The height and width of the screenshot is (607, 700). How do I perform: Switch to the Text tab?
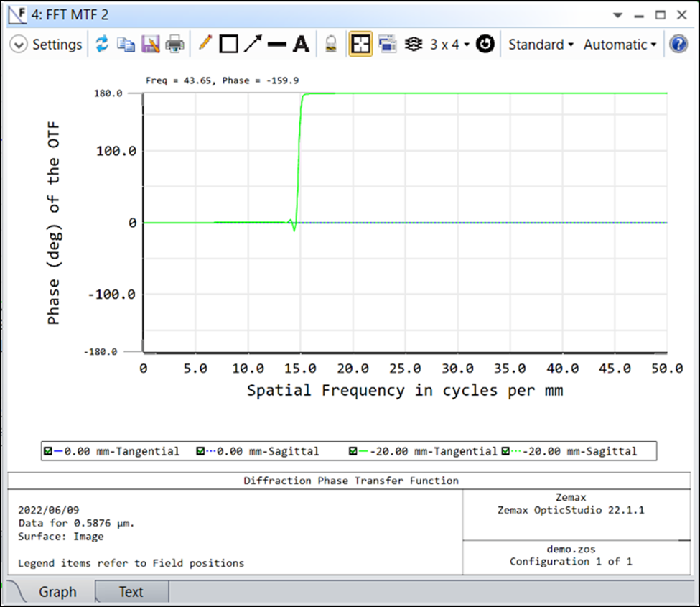[131, 592]
